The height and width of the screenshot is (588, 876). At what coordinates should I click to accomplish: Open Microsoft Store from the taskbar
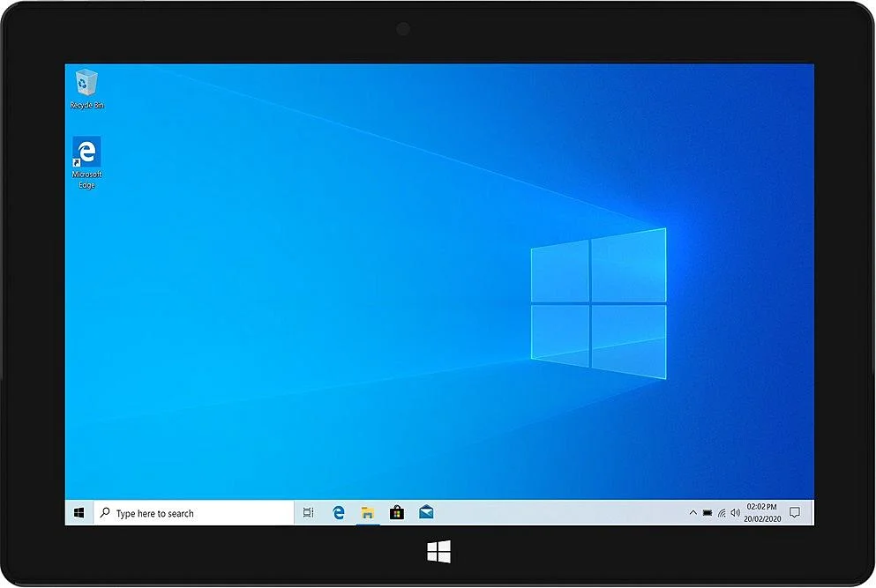(x=397, y=512)
